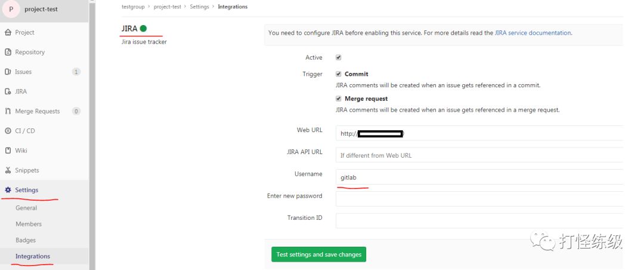Viewport: 644px width, 270px height.
Task: Click the project-test title in sidebar
Action: [41, 9]
